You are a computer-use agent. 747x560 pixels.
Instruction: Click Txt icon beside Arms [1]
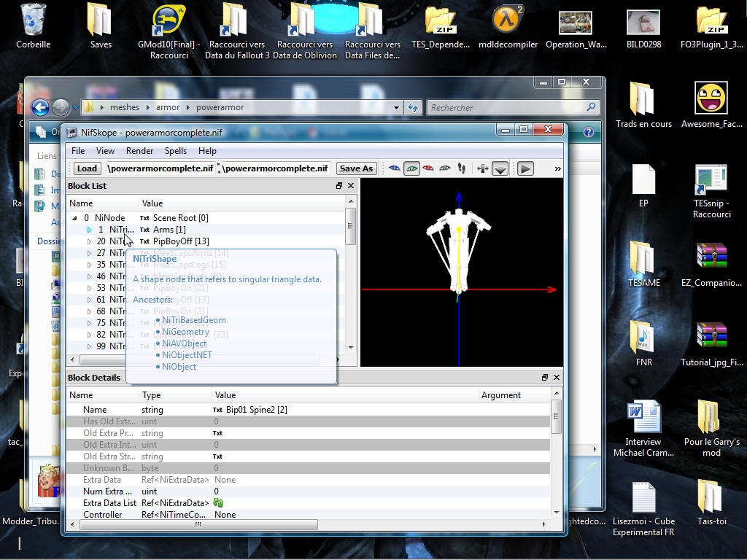coord(144,230)
